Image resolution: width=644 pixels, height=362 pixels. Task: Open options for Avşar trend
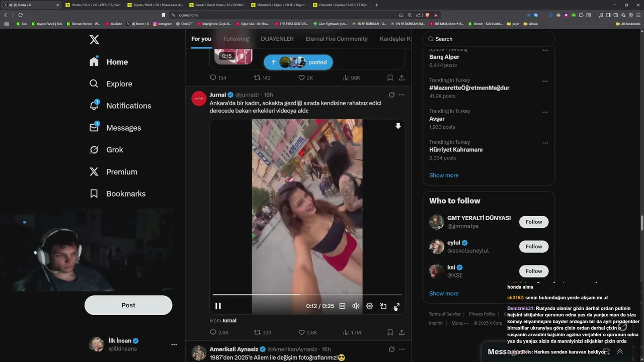(x=545, y=112)
